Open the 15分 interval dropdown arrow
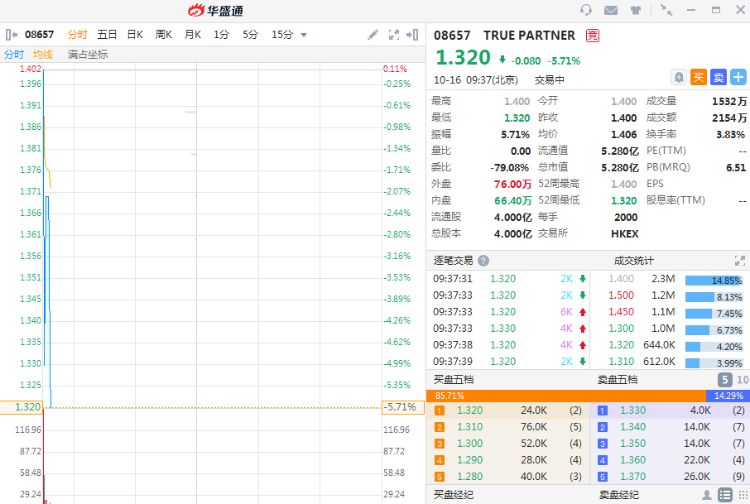This screenshot has height=504, width=750. click(304, 35)
